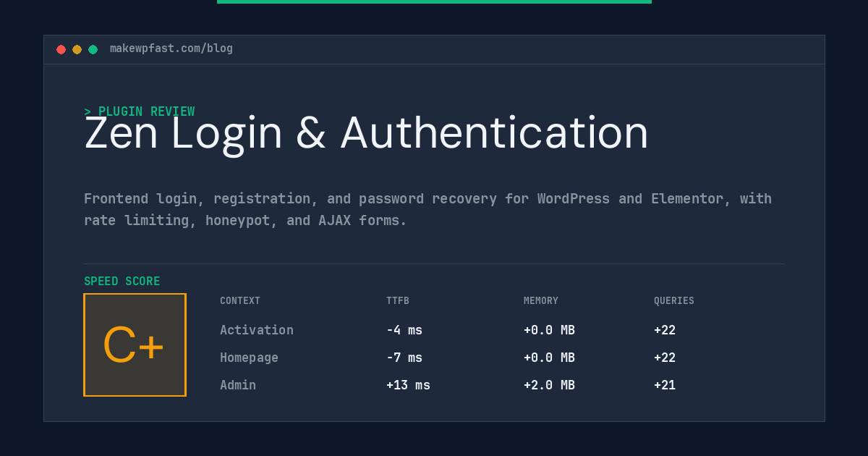
Task: Click the 'Zen Login & Authentication' title
Action: click(366, 133)
